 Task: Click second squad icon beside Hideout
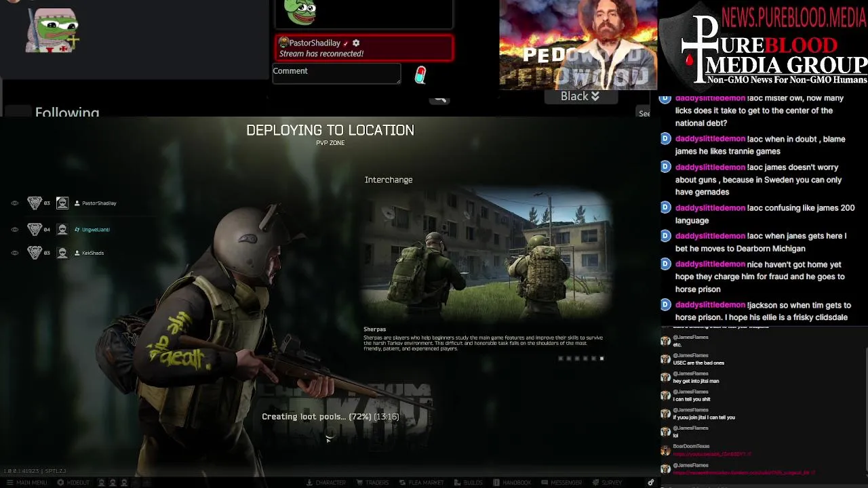111,483
